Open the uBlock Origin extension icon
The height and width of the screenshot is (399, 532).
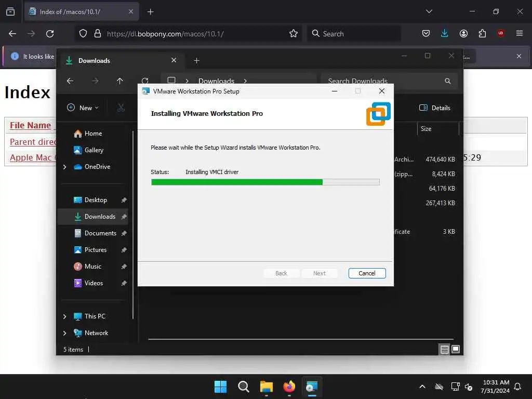501,33
